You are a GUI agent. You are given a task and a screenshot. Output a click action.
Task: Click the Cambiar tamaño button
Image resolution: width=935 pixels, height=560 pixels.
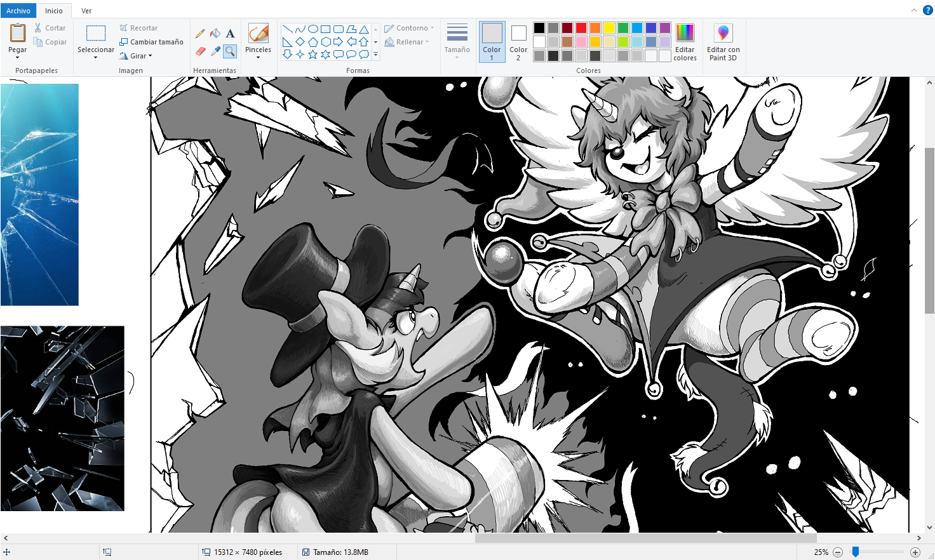(151, 42)
